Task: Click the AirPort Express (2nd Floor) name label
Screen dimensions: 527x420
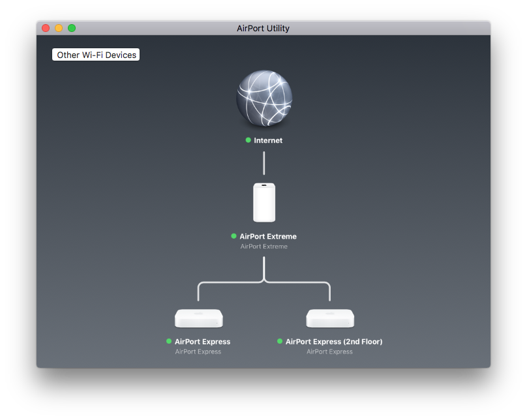Action: coord(334,342)
